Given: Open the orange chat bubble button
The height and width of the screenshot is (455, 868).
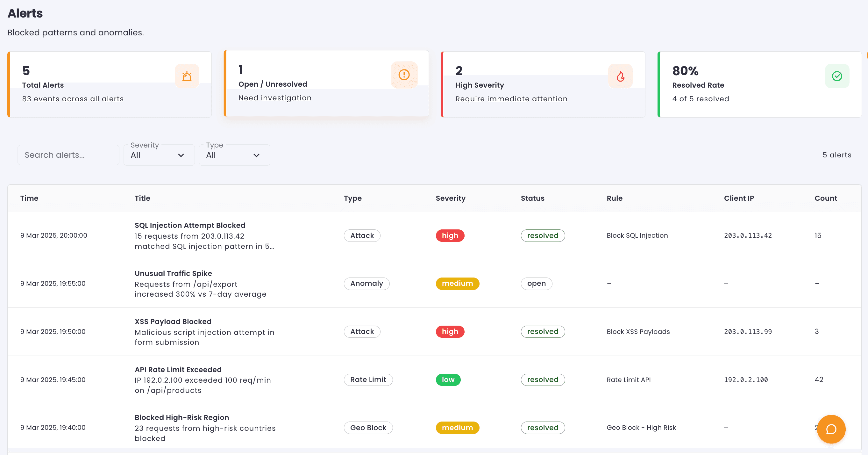Looking at the screenshot, I should (x=831, y=429).
